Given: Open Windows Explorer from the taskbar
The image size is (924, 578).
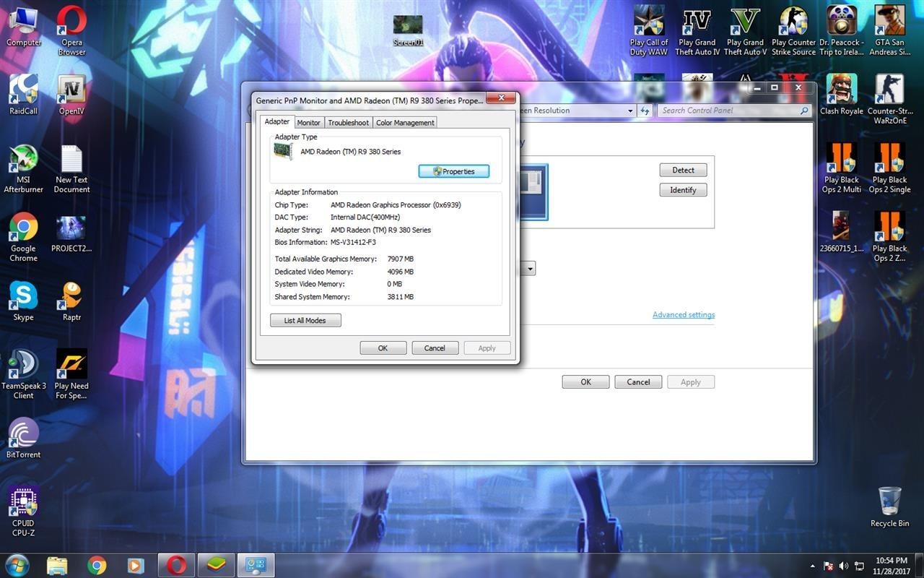Looking at the screenshot, I should [57, 565].
